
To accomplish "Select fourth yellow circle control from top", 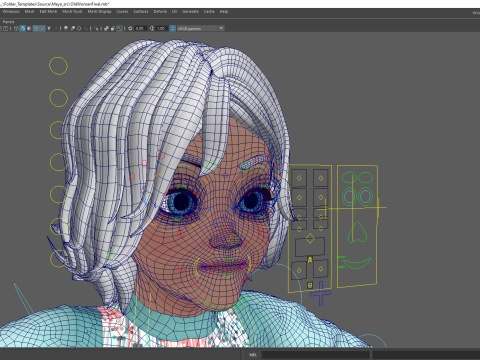I will point(58,162).
